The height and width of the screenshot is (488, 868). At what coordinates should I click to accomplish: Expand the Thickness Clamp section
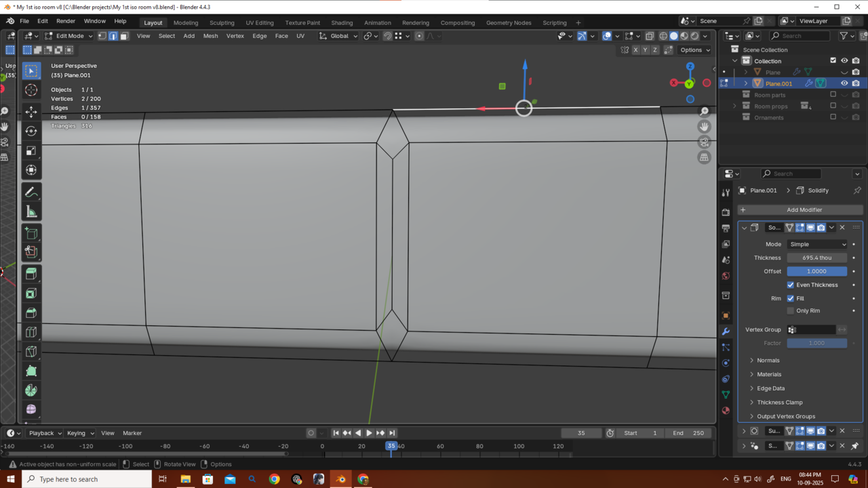(x=779, y=402)
